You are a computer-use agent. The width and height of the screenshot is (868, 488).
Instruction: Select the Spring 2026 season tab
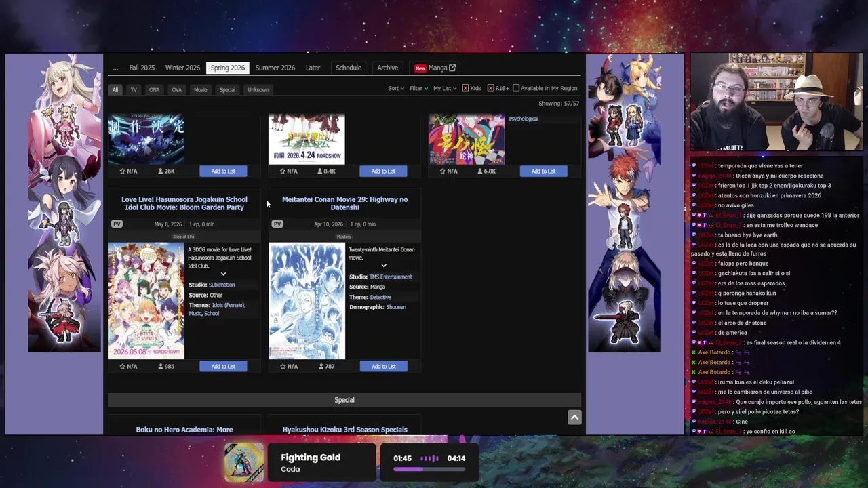[228, 68]
